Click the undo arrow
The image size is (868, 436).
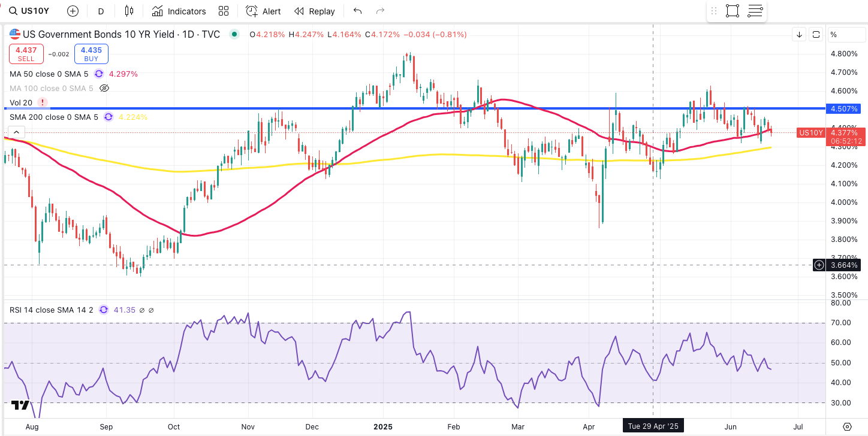tap(358, 11)
